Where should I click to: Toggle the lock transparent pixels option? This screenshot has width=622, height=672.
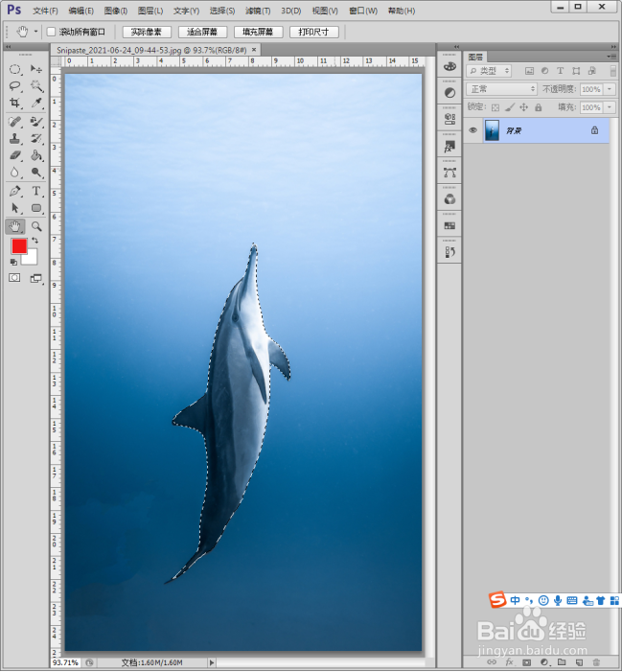coord(495,107)
